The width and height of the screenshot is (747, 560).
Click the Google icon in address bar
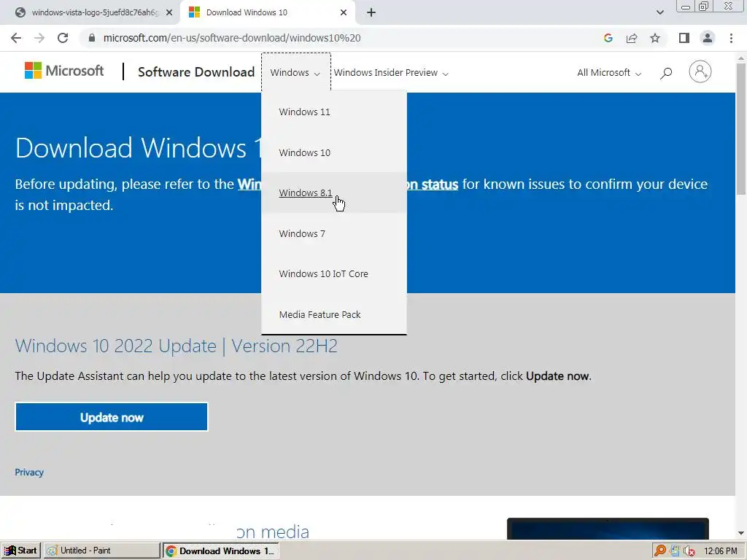pyautogui.click(x=608, y=38)
